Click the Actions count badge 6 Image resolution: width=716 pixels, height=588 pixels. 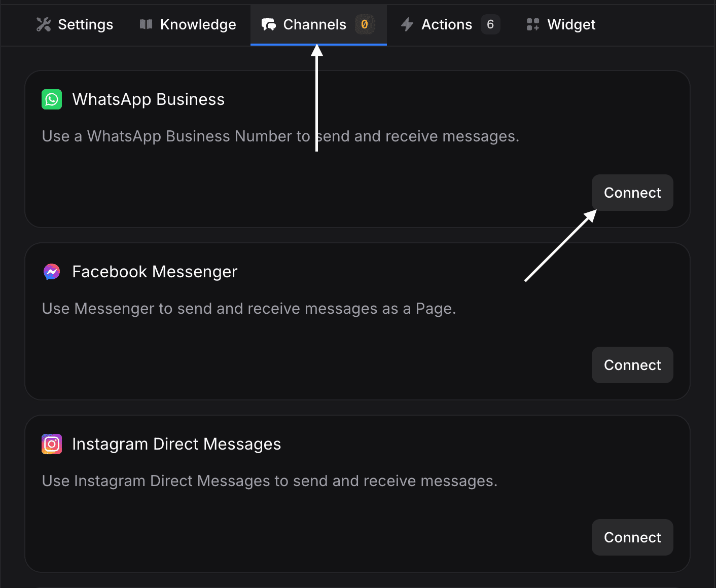tap(490, 24)
